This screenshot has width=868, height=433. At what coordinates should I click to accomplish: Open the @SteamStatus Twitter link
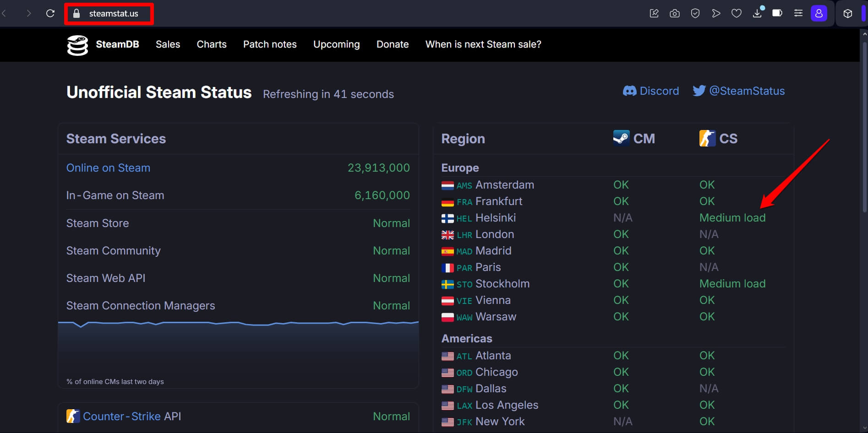(x=738, y=91)
